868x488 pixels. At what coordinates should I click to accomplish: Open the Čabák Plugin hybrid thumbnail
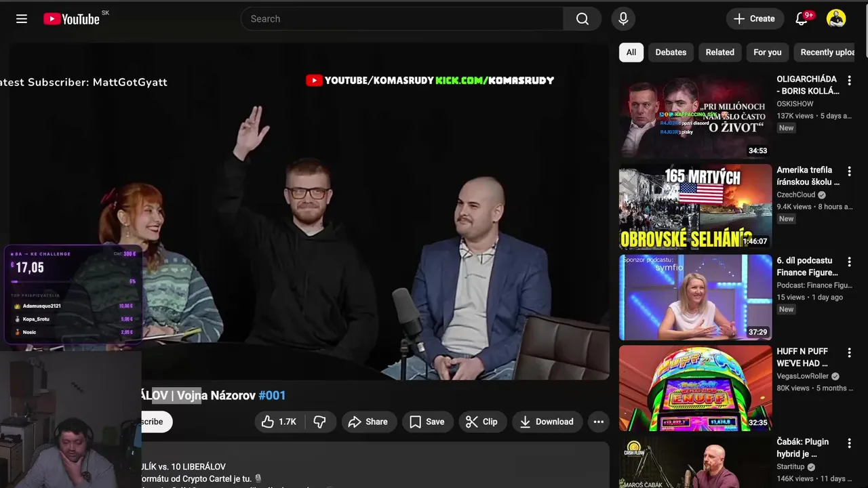695,462
